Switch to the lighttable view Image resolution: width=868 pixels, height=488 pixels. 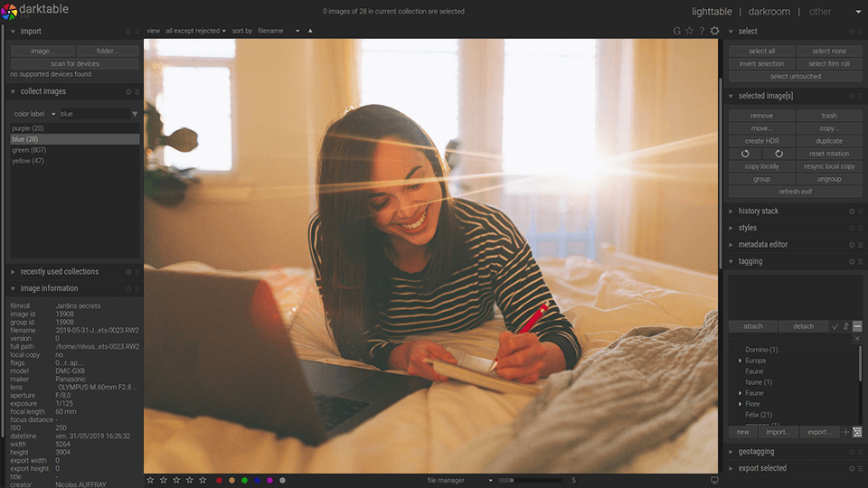(x=712, y=12)
